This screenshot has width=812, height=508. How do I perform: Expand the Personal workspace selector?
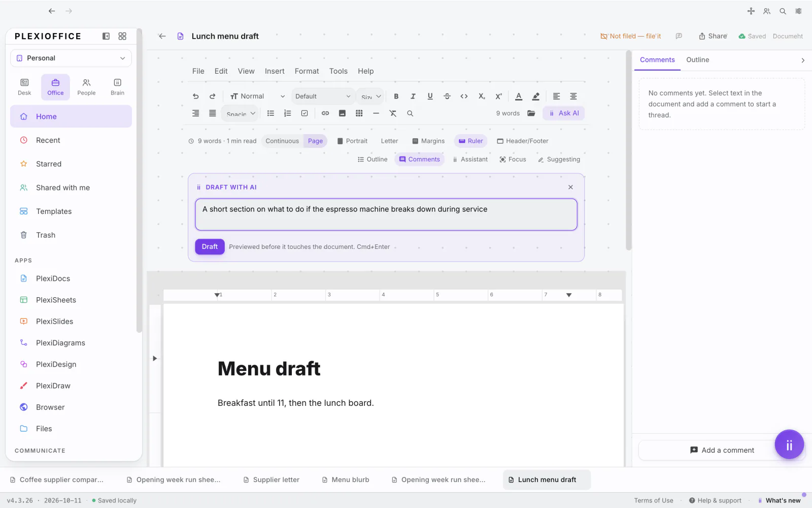coord(71,58)
